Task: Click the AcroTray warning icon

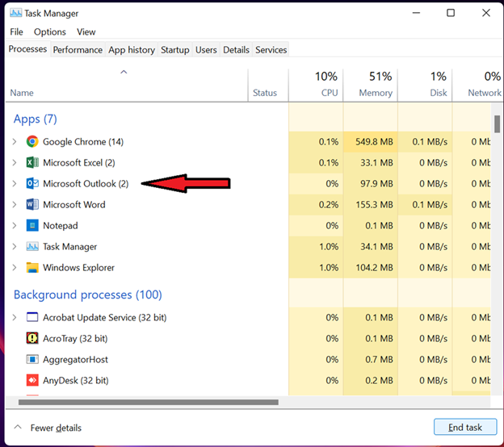Action: click(32, 338)
